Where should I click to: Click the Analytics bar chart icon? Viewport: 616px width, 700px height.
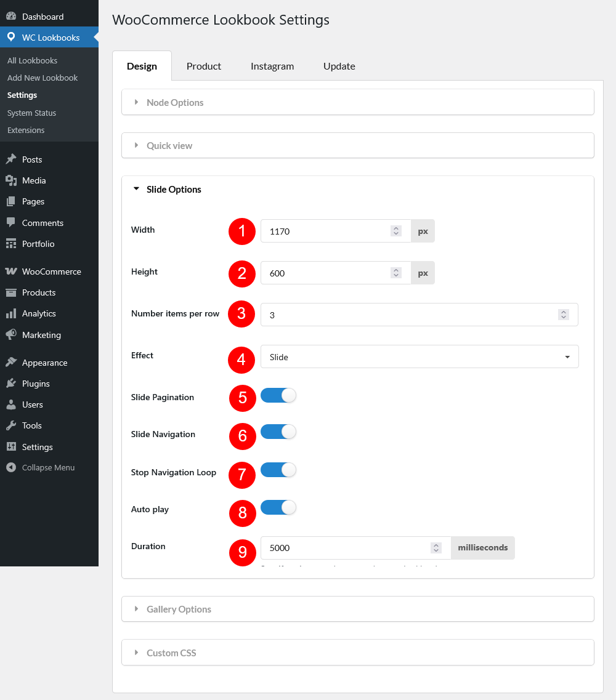(x=11, y=313)
